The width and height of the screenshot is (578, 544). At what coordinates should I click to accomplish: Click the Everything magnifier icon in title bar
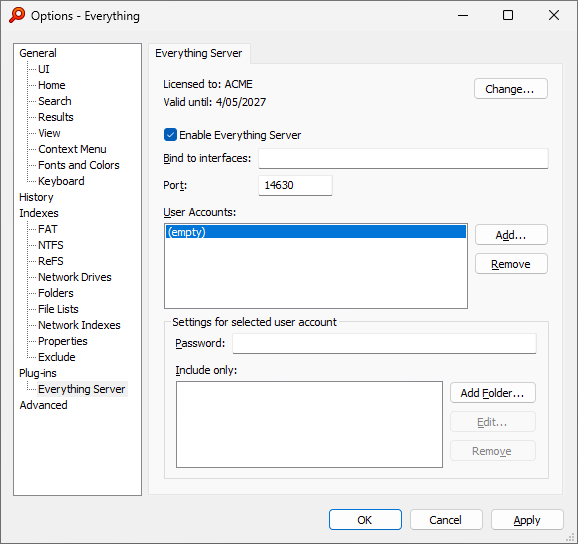pyautogui.click(x=17, y=15)
